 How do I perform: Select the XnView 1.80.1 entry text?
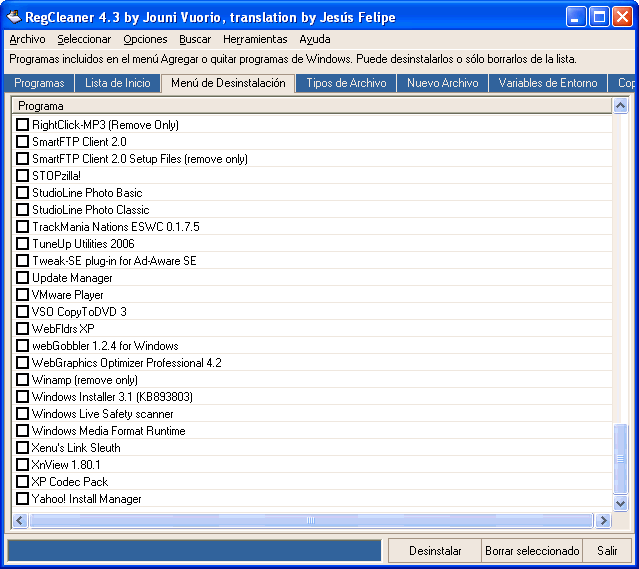(66, 465)
